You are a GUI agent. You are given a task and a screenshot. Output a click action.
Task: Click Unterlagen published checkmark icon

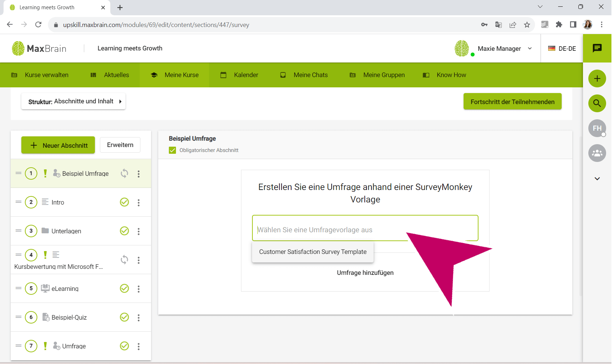124,231
